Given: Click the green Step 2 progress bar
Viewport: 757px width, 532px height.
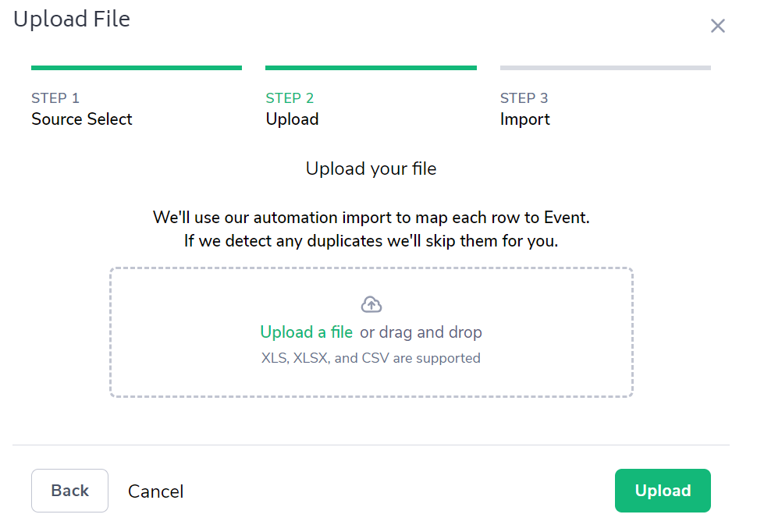Looking at the screenshot, I should 371,68.
